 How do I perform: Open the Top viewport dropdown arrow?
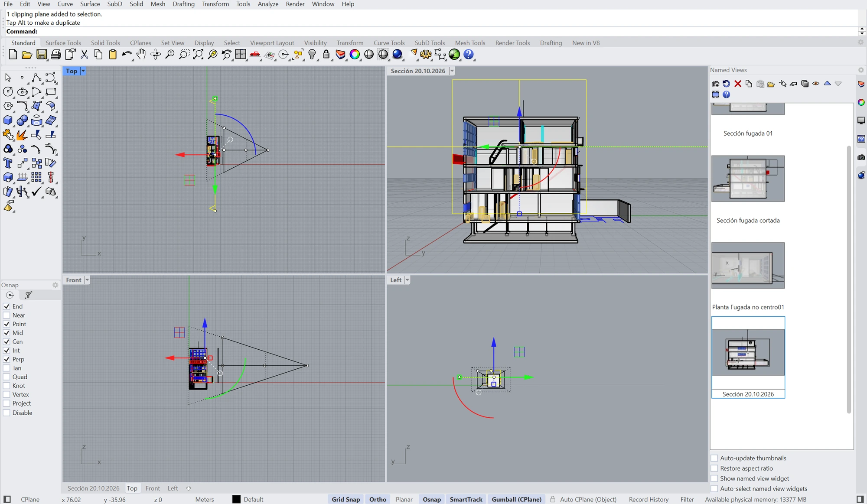[83, 71]
